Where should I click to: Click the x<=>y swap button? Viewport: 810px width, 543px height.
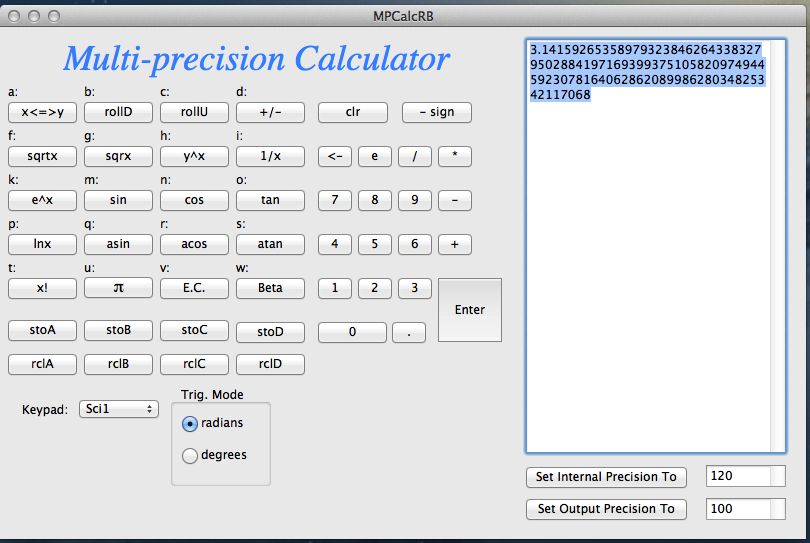tap(42, 112)
